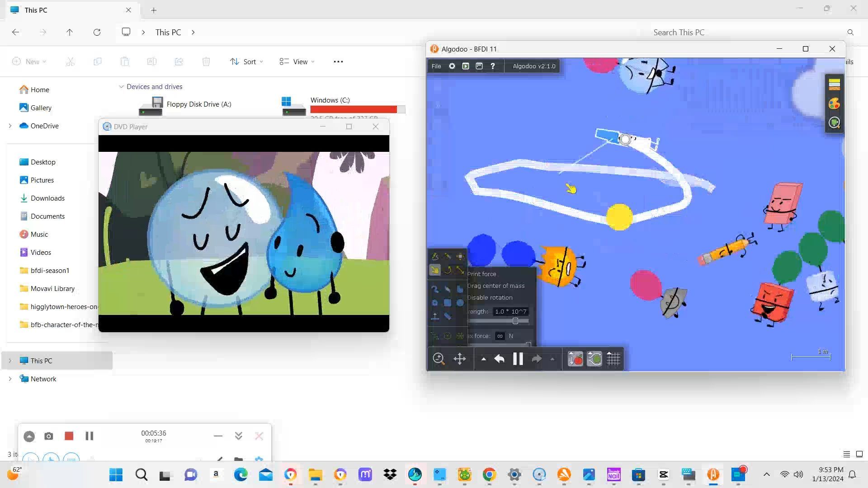Pause the Algodoo simulation
The height and width of the screenshot is (488, 868).
(x=518, y=359)
